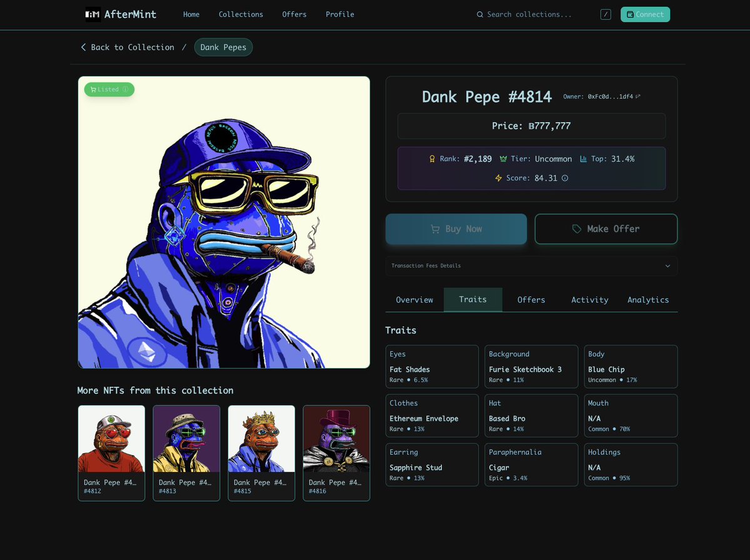Click the Score lightning bolt icon
750x560 pixels.
[499, 178]
